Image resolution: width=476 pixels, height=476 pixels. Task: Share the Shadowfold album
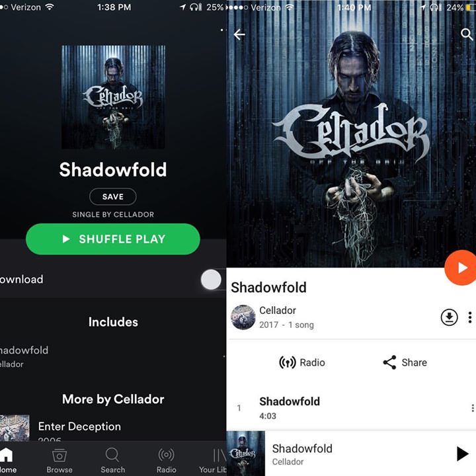[405, 362]
